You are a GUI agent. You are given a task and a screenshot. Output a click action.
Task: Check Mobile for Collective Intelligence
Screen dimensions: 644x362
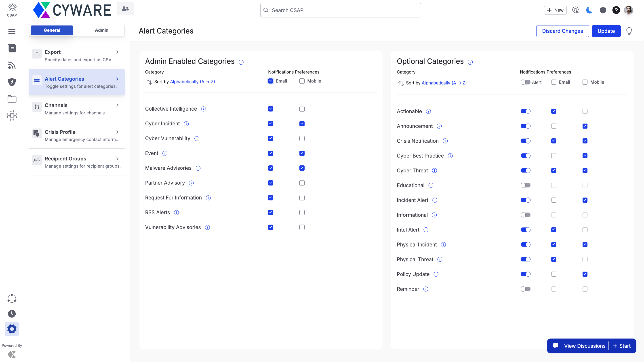click(302, 109)
